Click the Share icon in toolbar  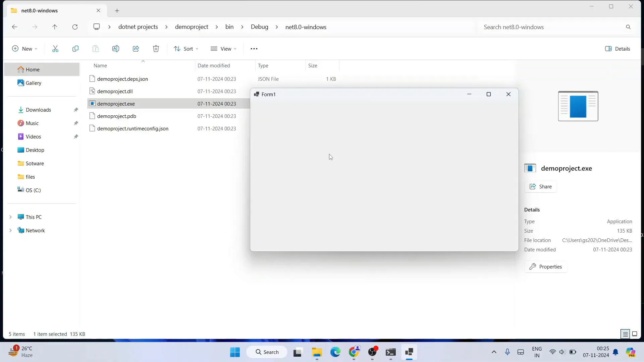click(x=136, y=49)
